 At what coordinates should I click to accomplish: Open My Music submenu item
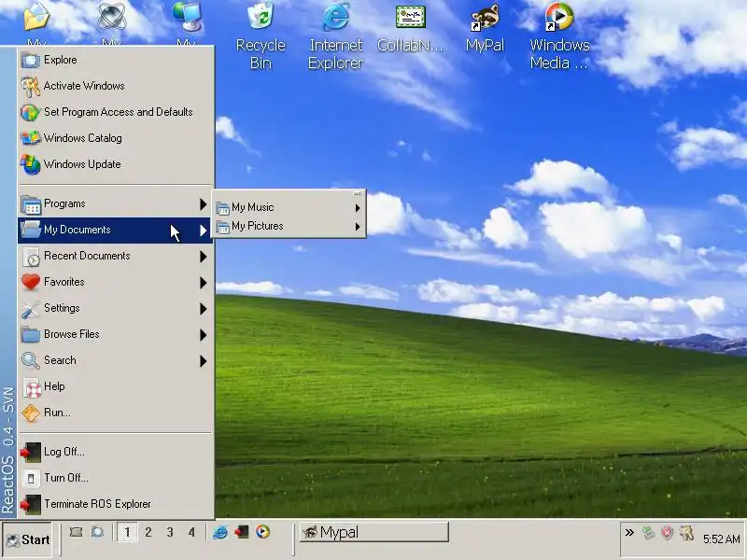(289, 207)
